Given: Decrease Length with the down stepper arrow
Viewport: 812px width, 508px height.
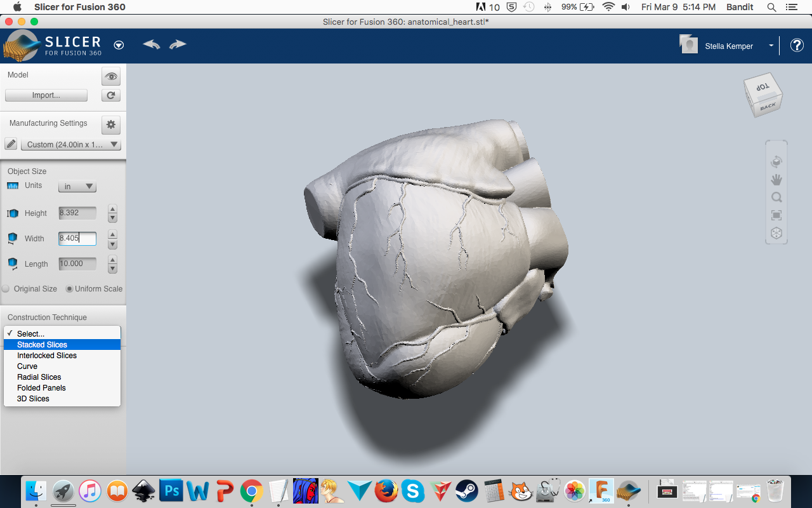Looking at the screenshot, I should [x=112, y=269].
